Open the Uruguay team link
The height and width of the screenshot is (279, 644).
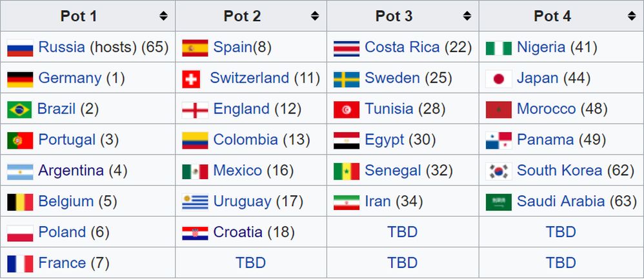point(242,202)
